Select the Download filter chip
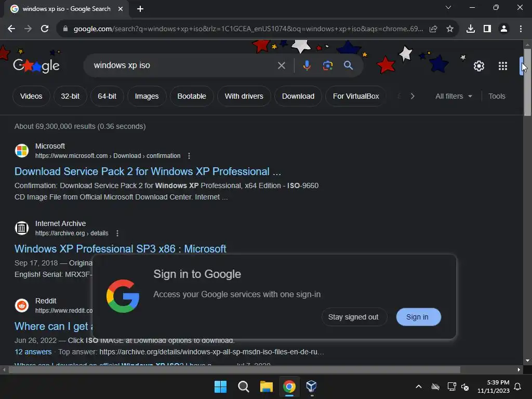The height and width of the screenshot is (399, 532). [x=298, y=96]
